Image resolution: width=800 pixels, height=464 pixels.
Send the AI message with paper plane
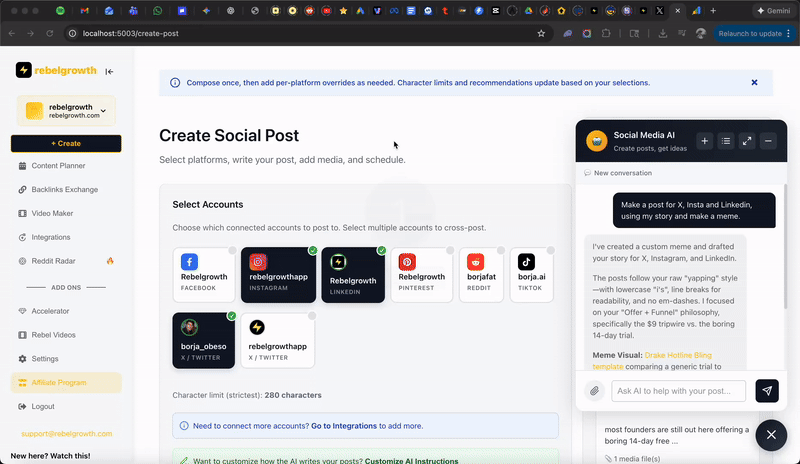pyautogui.click(x=767, y=391)
